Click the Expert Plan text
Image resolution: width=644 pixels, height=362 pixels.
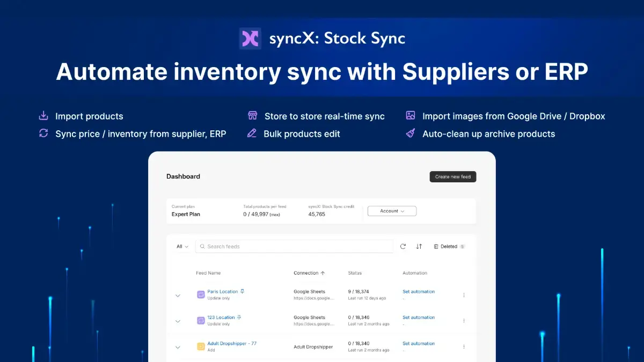tap(186, 214)
